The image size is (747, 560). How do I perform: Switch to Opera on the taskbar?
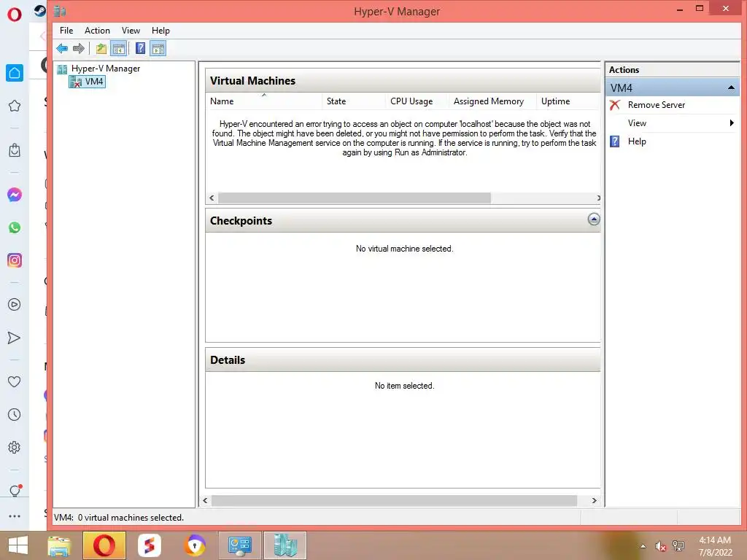(x=104, y=545)
